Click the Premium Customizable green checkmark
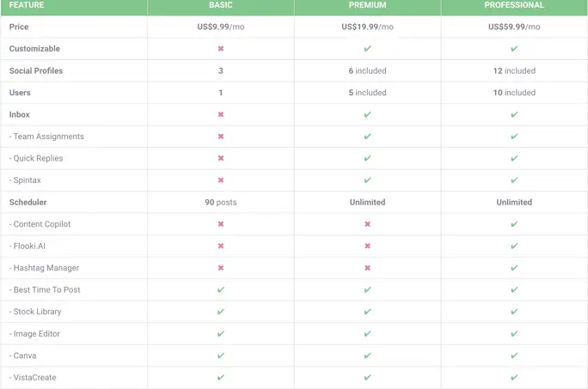Screen dimensions: 588x389 (x=367, y=49)
